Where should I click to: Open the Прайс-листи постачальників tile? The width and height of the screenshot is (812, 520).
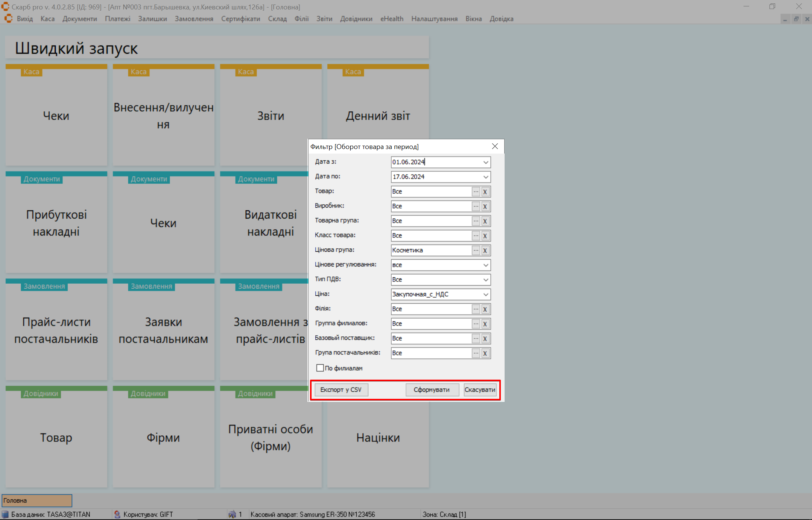click(x=56, y=330)
